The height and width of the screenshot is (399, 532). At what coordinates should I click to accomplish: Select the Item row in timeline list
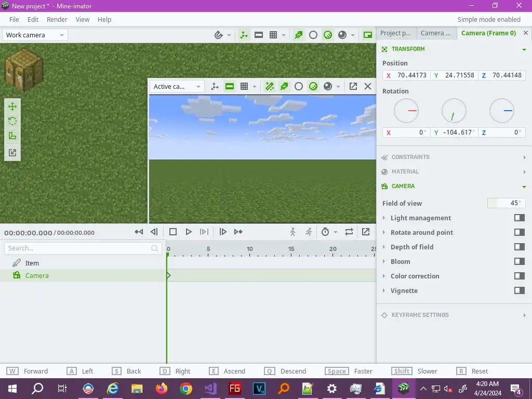pyautogui.click(x=83, y=263)
